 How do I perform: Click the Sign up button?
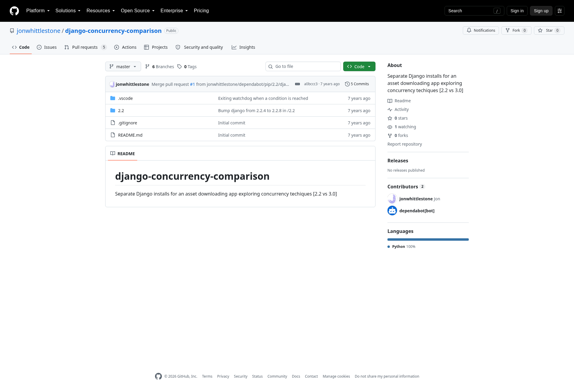click(541, 11)
